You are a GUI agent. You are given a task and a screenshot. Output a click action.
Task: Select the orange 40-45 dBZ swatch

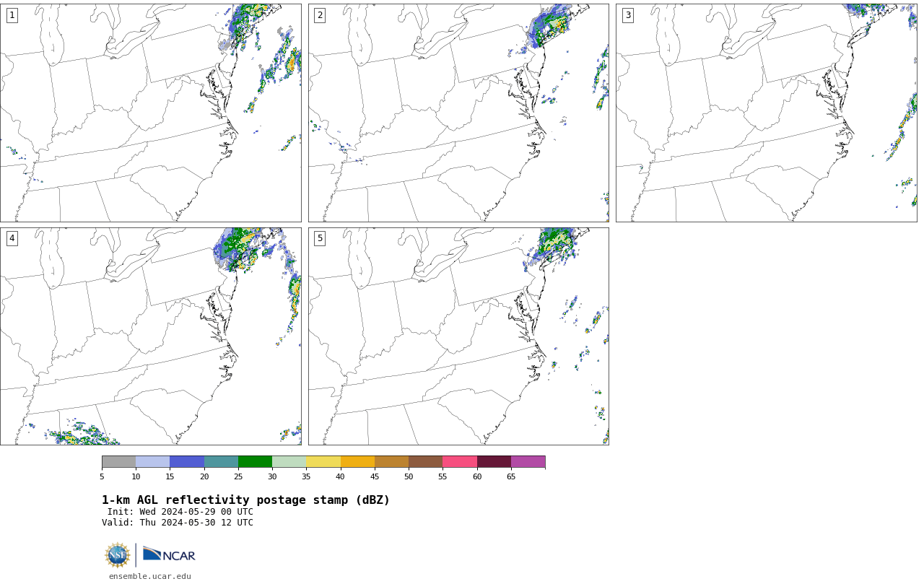[357, 462]
